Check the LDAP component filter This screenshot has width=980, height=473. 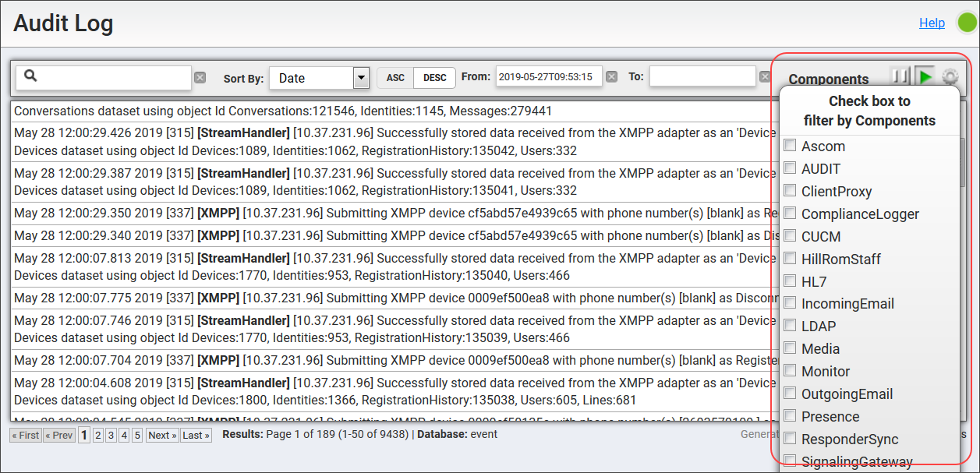(790, 326)
